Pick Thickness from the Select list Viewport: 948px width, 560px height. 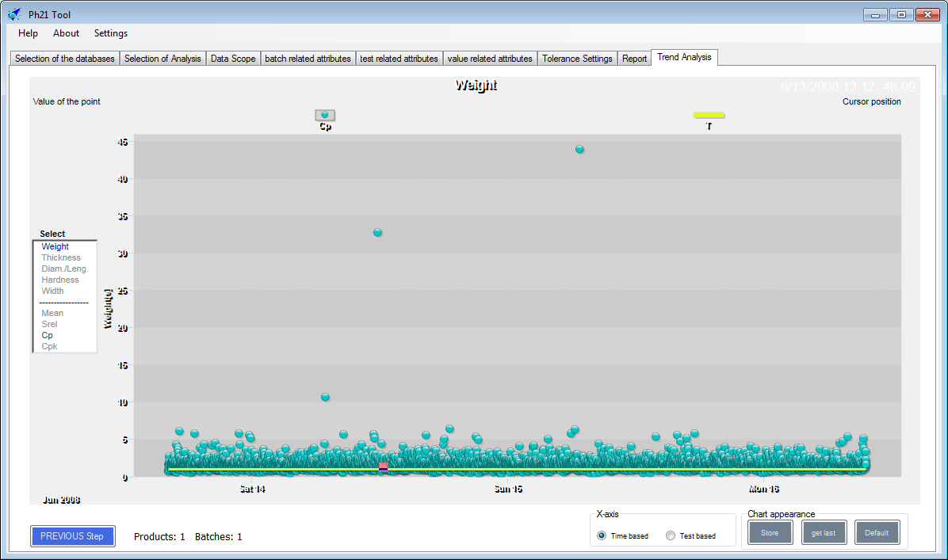pos(61,257)
